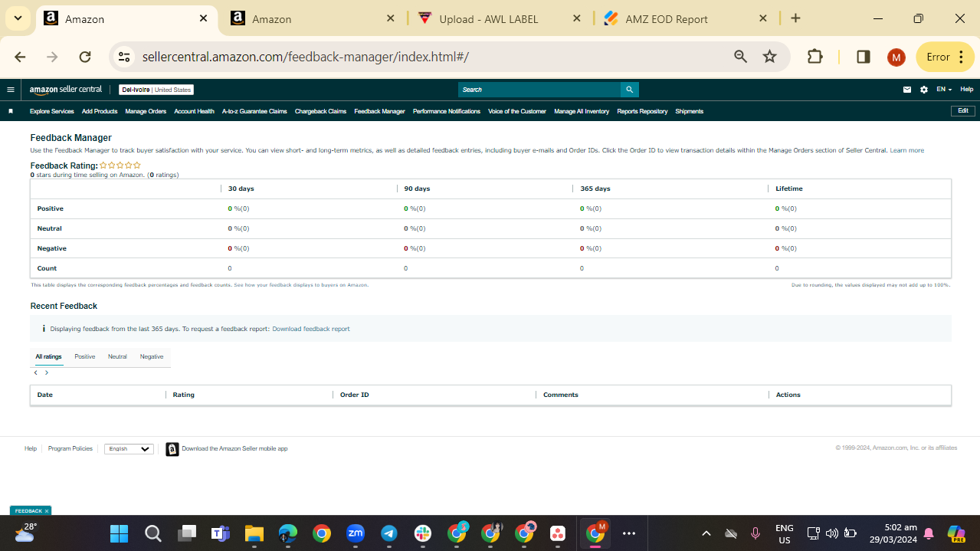Open Reports Repository in nav bar
This screenshot has width=980, height=551.
tap(642, 111)
